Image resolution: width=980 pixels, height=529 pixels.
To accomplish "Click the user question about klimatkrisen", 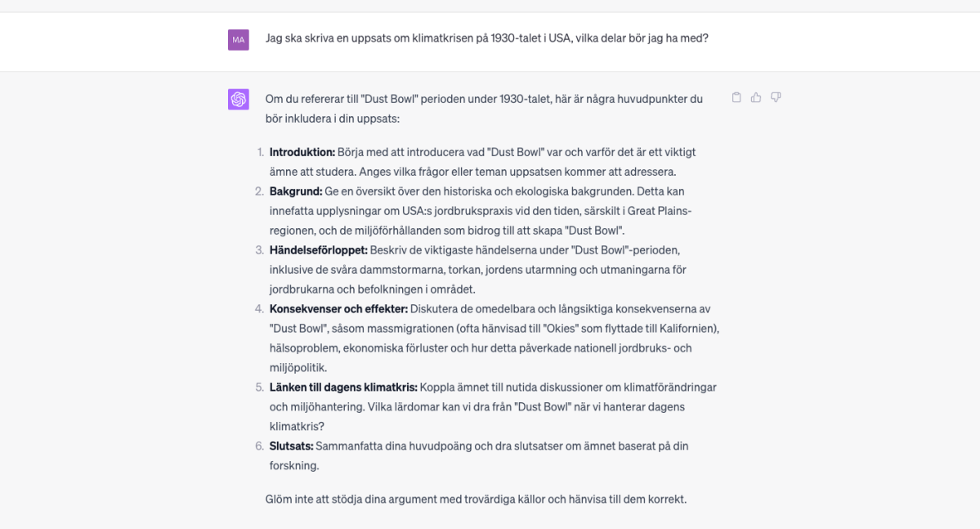I will point(487,38).
